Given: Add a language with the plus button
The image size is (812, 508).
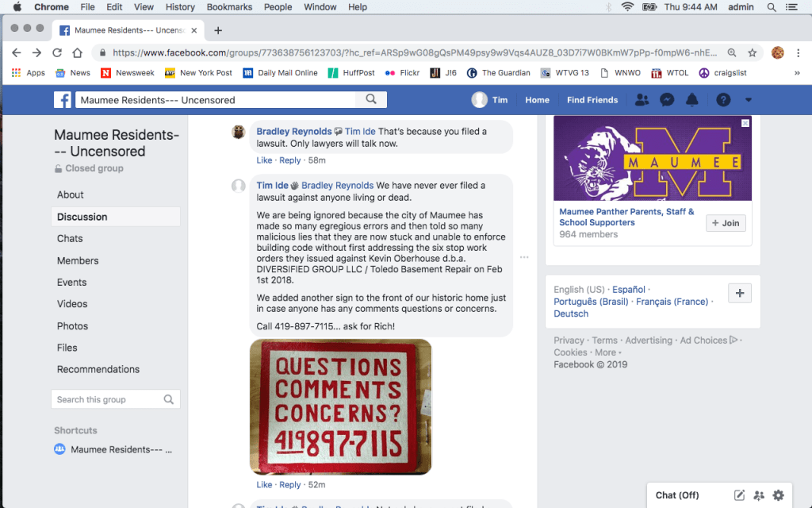Looking at the screenshot, I should pos(740,293).
